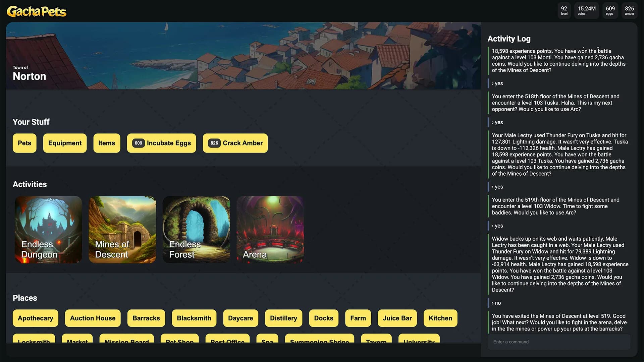
Task: Go to the Docks
Action: coord(324,318)
